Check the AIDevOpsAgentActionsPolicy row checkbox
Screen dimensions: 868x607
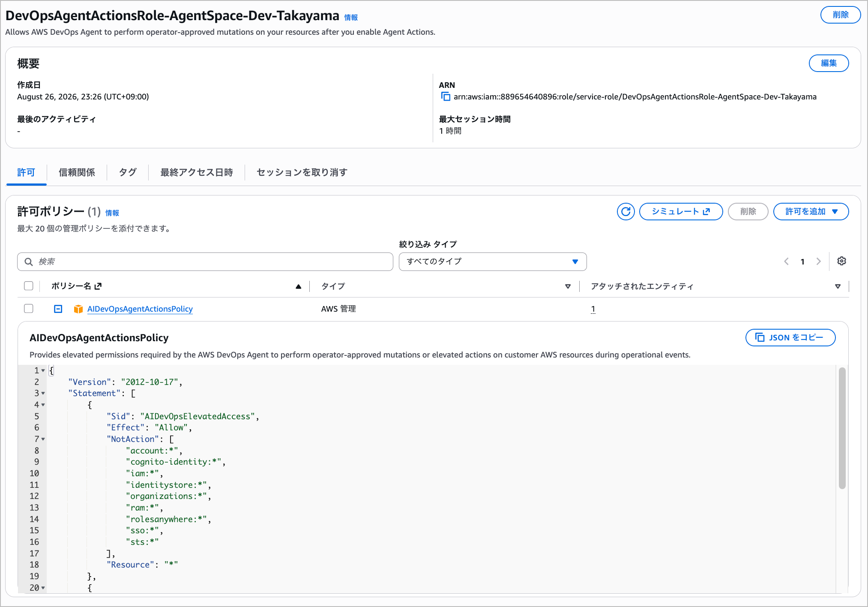[29, 309]
